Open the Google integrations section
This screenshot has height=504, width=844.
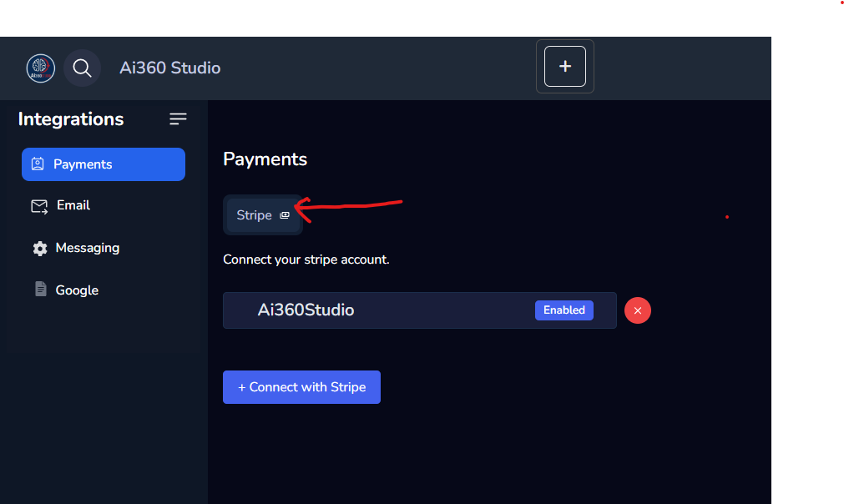pyautogui.click(x=77, y=290)
